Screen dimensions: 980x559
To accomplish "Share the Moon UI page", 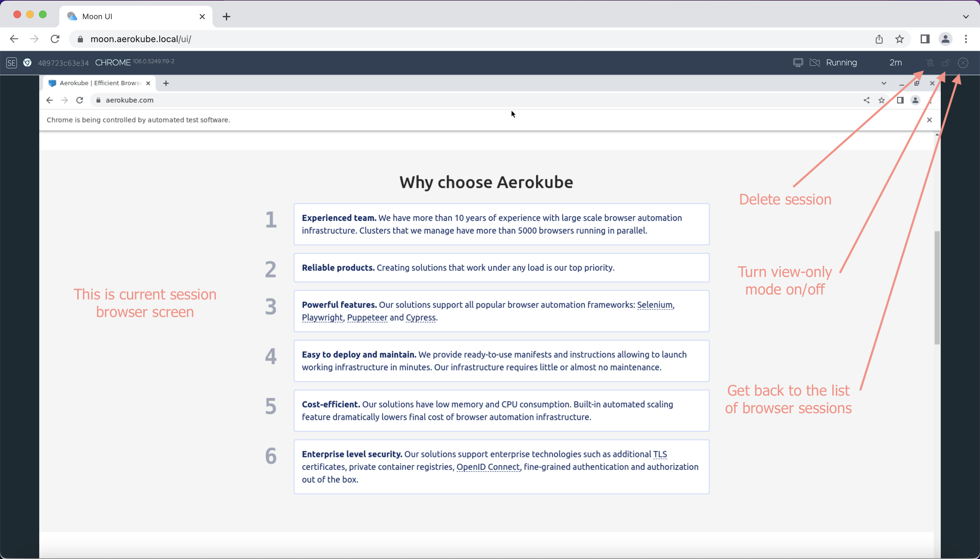I will click(x=879, y=39).
